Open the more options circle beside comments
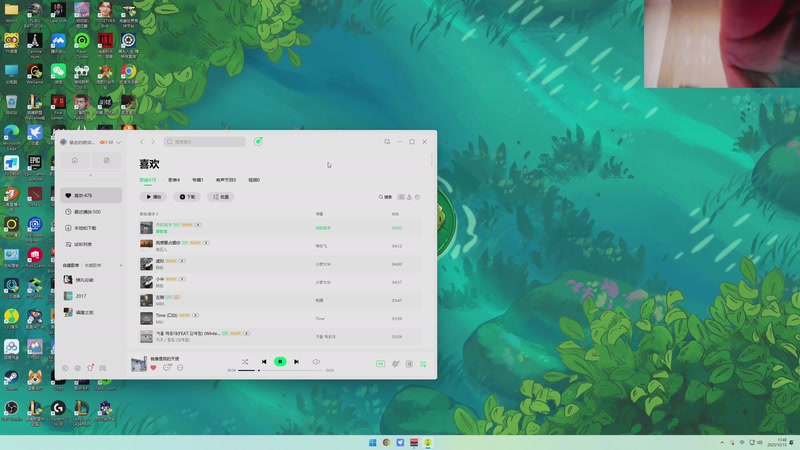Viewport: 800px width, 450px height. (180, 368)
